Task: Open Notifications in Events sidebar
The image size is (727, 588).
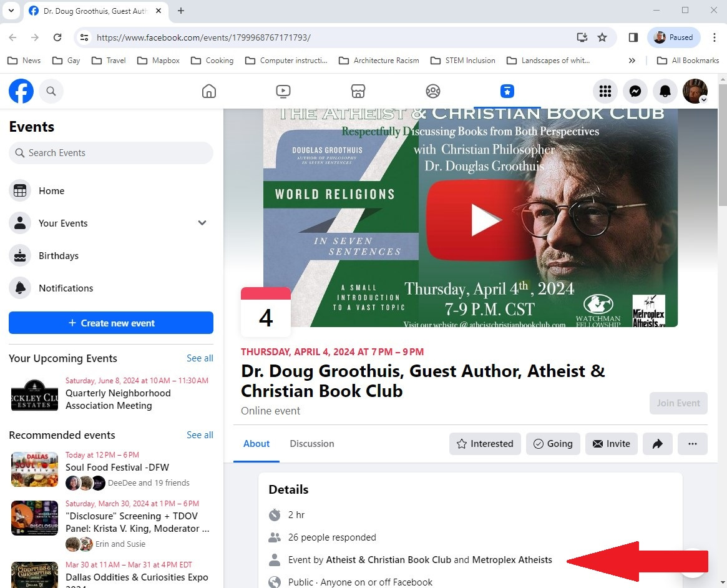Action: point(111,288)
